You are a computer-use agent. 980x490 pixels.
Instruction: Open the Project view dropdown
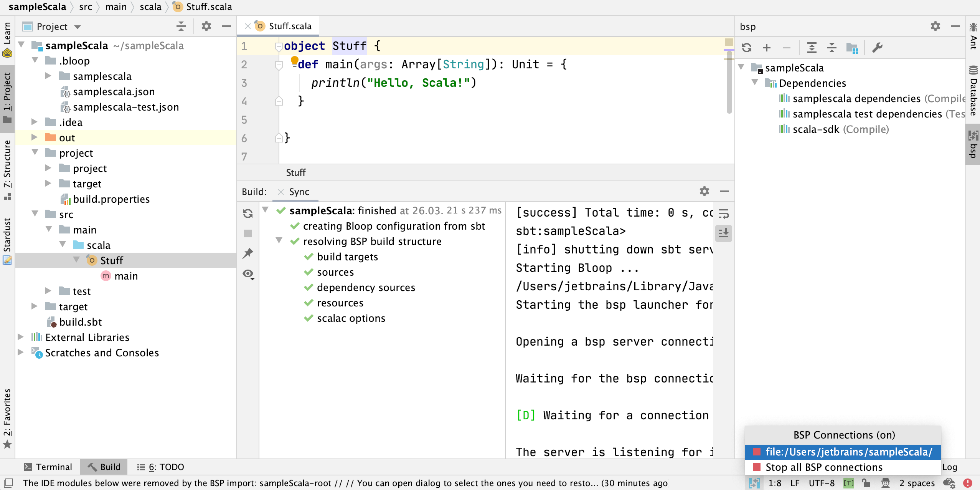78,27
